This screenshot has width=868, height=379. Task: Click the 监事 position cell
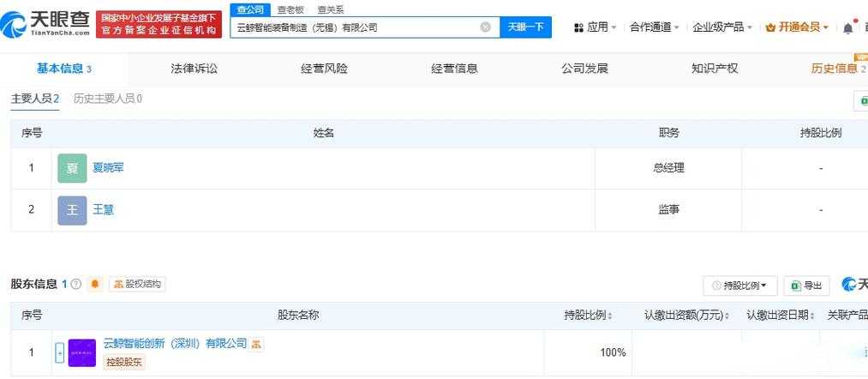tap(668, 209)
